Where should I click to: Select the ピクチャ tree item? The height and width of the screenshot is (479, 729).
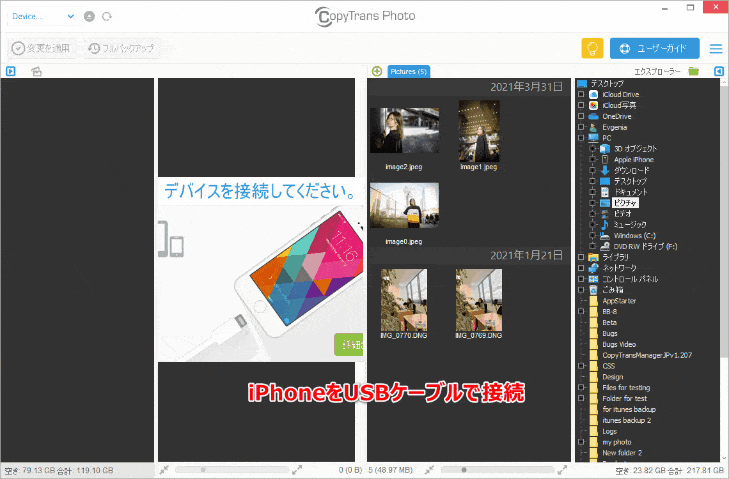(x=625, y=203)
